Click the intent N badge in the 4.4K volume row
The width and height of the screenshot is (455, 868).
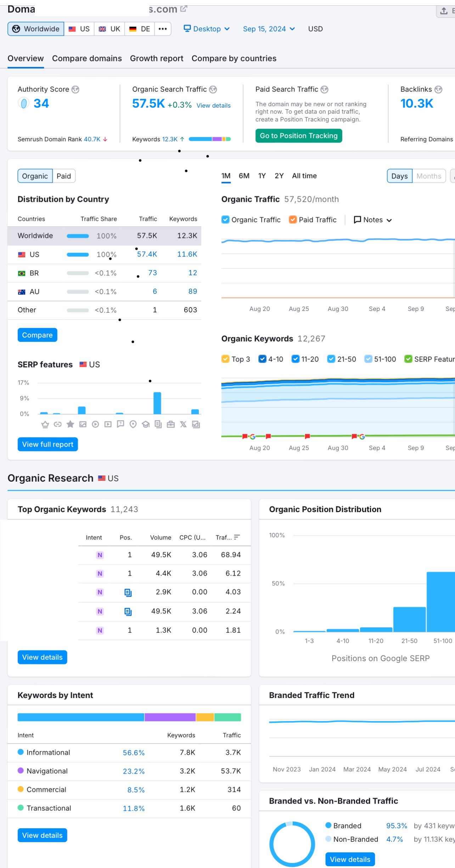100,573
